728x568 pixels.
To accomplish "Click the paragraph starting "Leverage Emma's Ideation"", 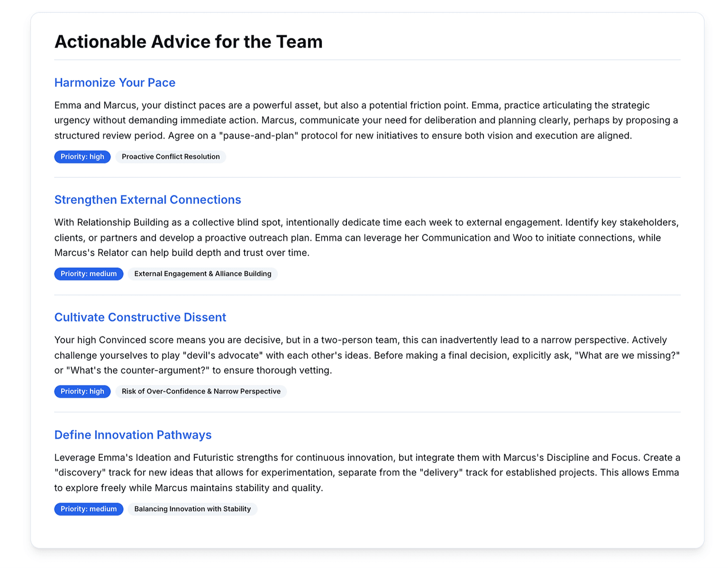I will pyautogui.click(x=366, y=473).
